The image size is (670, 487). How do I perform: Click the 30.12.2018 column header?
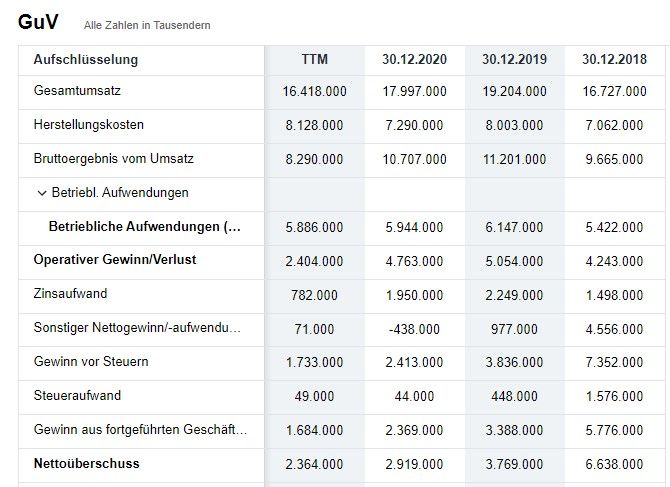(614, 60)
